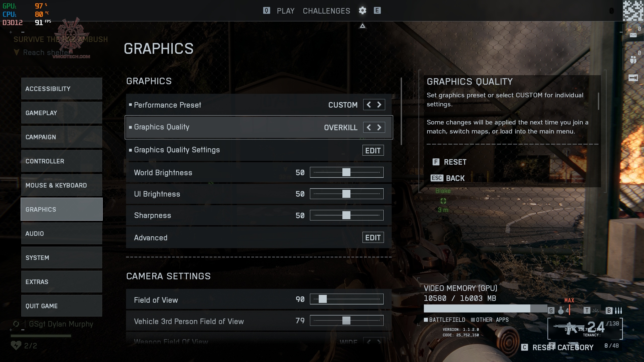Click QUIT GAME in sidebar

point(62,306)
